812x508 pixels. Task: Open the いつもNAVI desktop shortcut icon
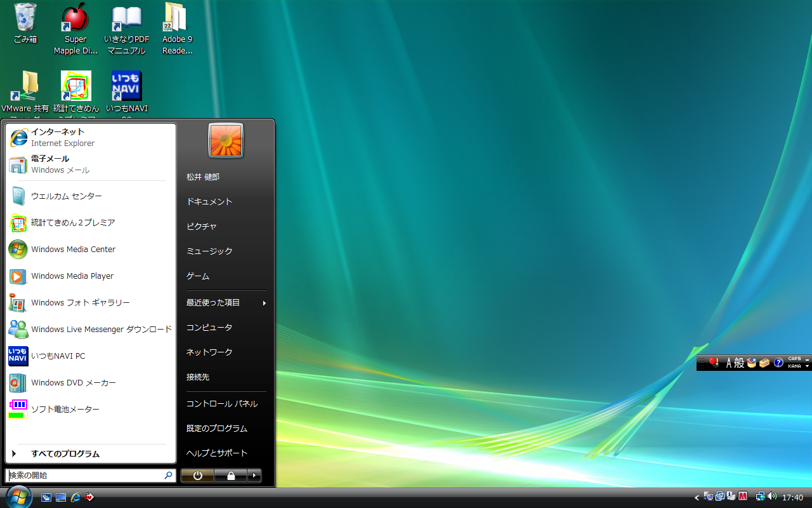[126, 95]
